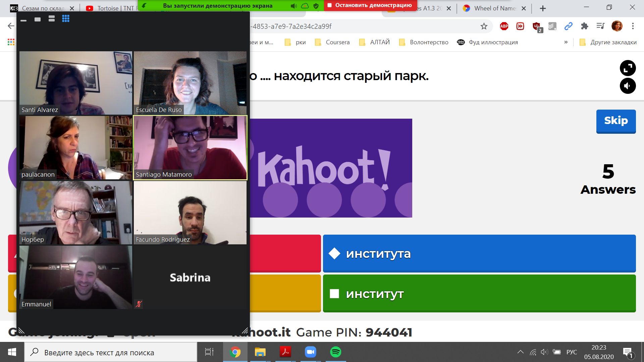Open Spotify from the taskbar

click(x=336, y=352)
